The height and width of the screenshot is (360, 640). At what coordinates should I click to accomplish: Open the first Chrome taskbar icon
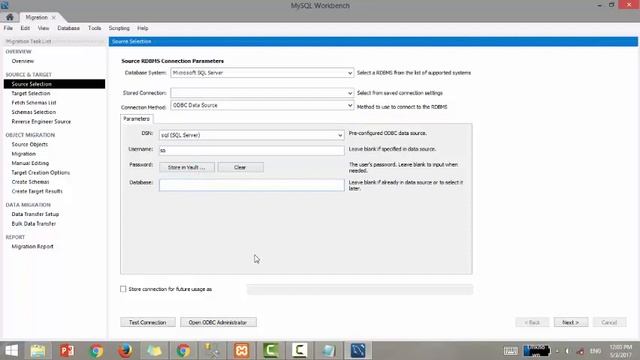pyautogui.click(x=96, y=351)
